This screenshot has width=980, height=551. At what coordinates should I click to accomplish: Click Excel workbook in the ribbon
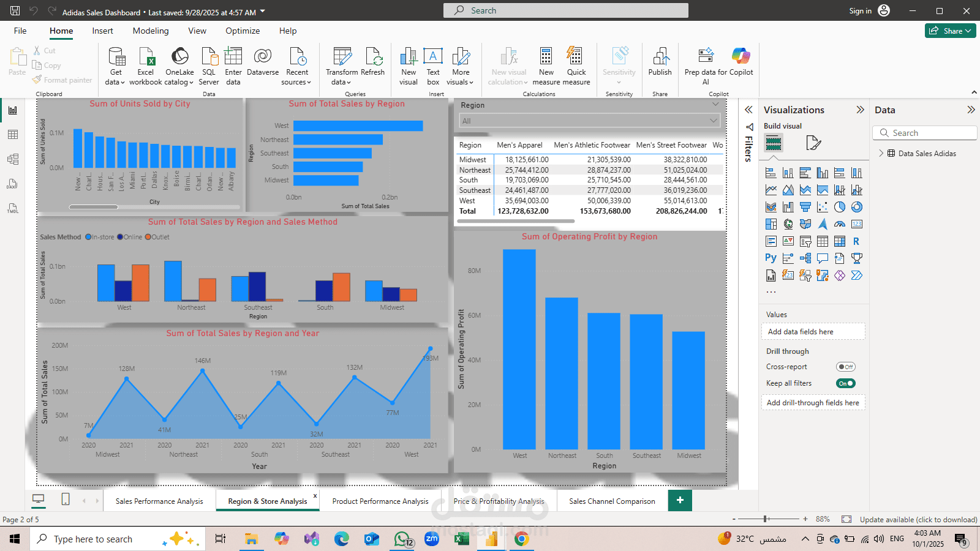coord(146,66)
